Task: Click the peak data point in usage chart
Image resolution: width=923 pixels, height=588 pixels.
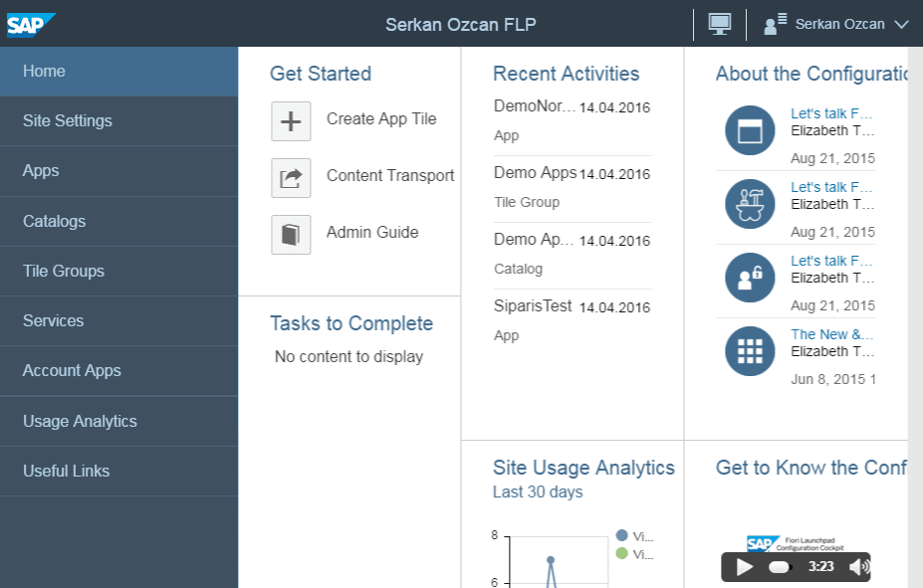Action: pos(551,560)
